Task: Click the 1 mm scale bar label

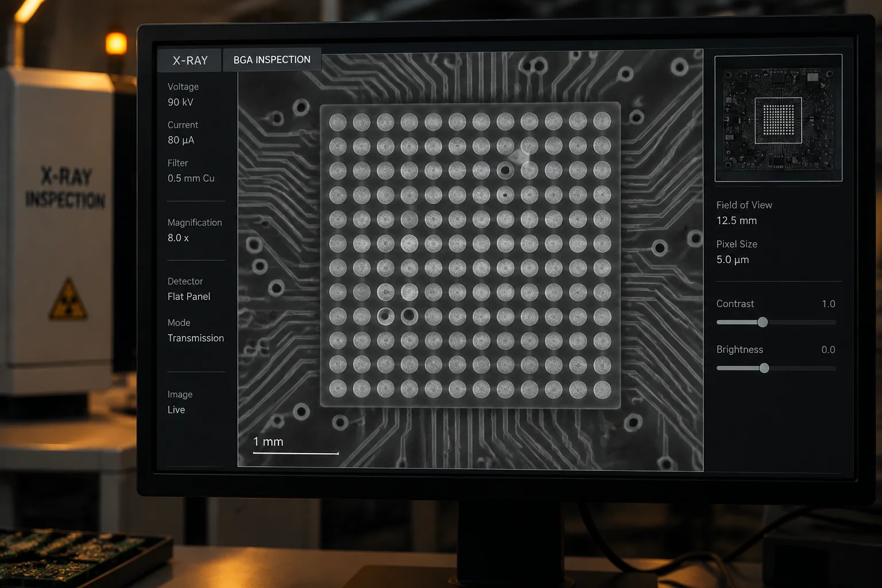Action: [268, 442]
